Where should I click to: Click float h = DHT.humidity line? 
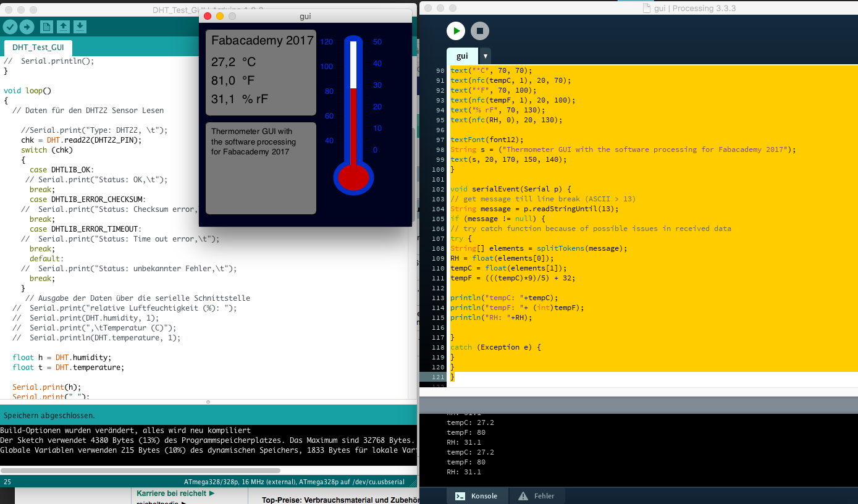point(62,358)
